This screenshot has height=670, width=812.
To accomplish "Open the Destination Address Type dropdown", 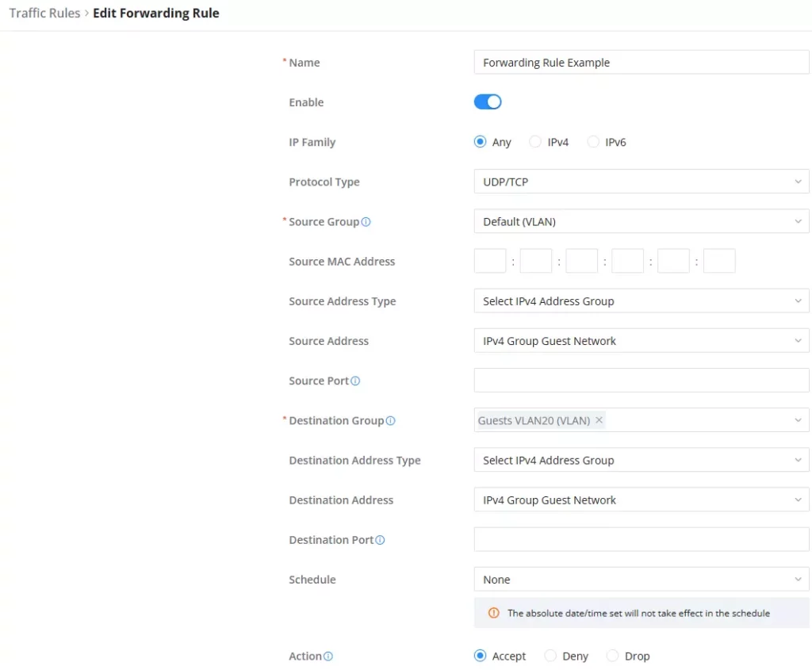I will (641, 460).
